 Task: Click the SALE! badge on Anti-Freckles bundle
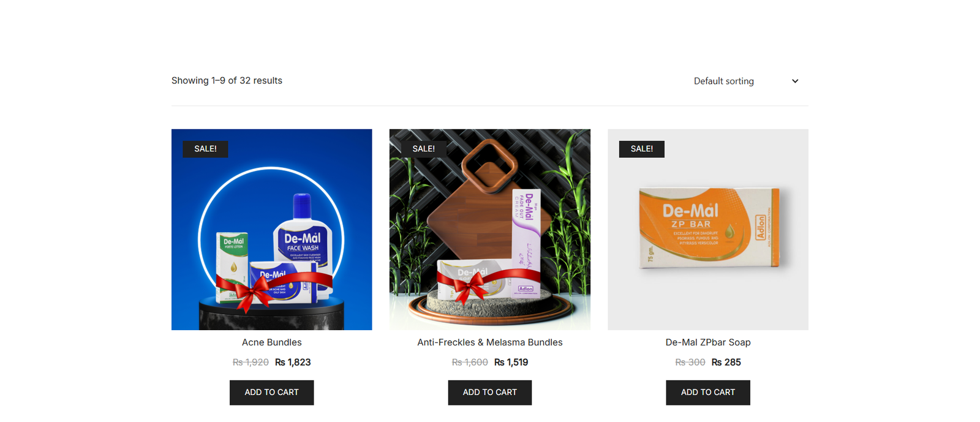423,149
